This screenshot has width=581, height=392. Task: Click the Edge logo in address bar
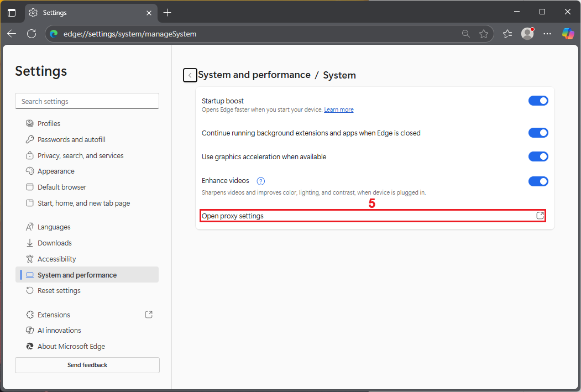pyautogui.click(x=54, y=34)
